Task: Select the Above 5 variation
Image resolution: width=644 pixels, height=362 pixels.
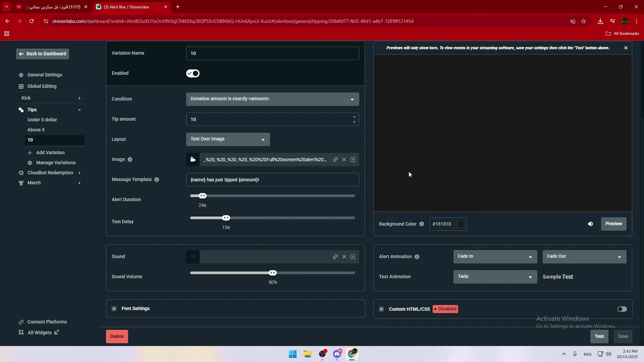Action: [36, 130]
